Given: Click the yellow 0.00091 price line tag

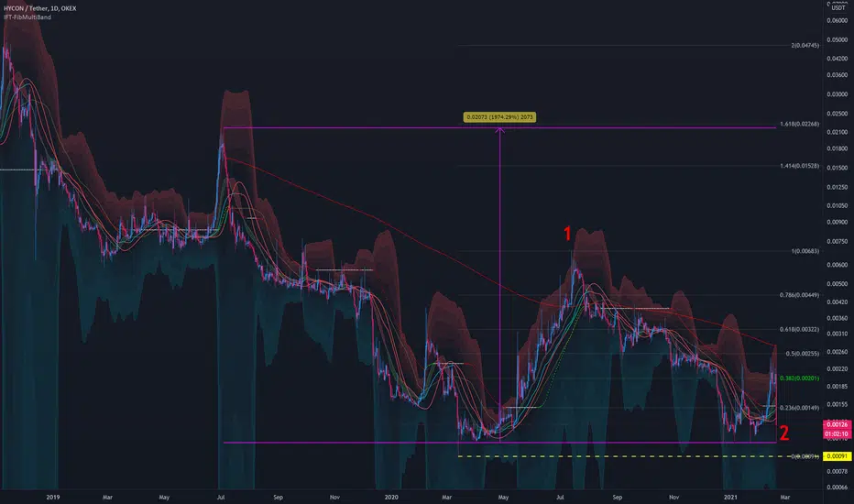Looking at the screenshot, I should 838,456.
